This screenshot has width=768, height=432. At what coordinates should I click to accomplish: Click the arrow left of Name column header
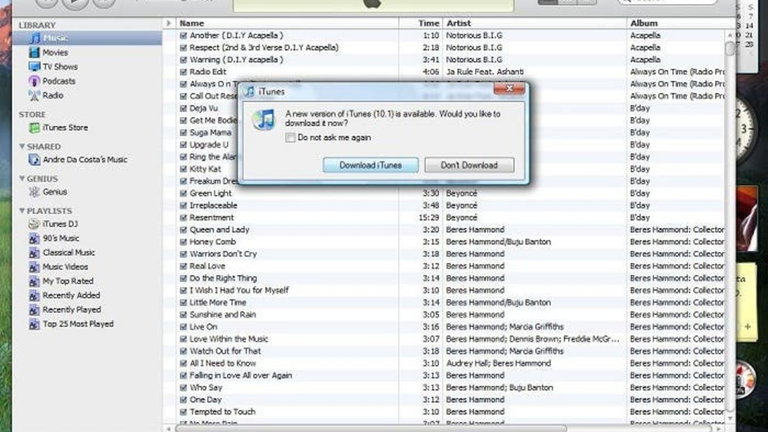click(168, 23)
